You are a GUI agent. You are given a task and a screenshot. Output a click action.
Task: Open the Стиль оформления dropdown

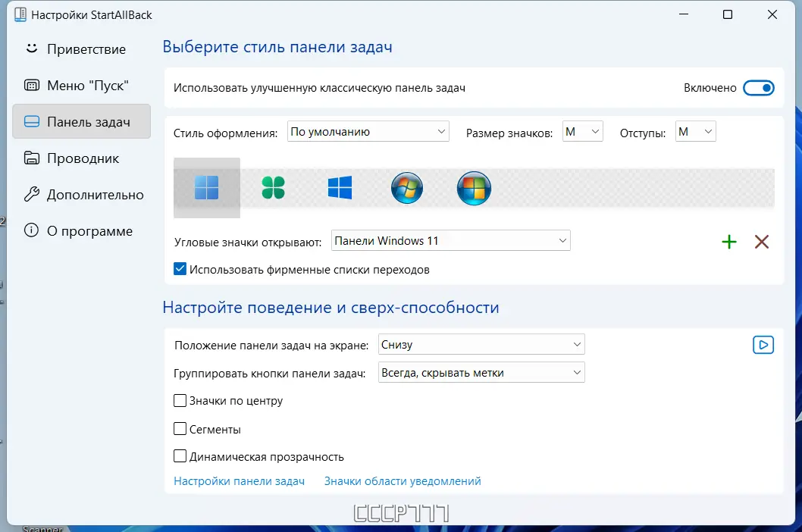(x=368, y=131)
